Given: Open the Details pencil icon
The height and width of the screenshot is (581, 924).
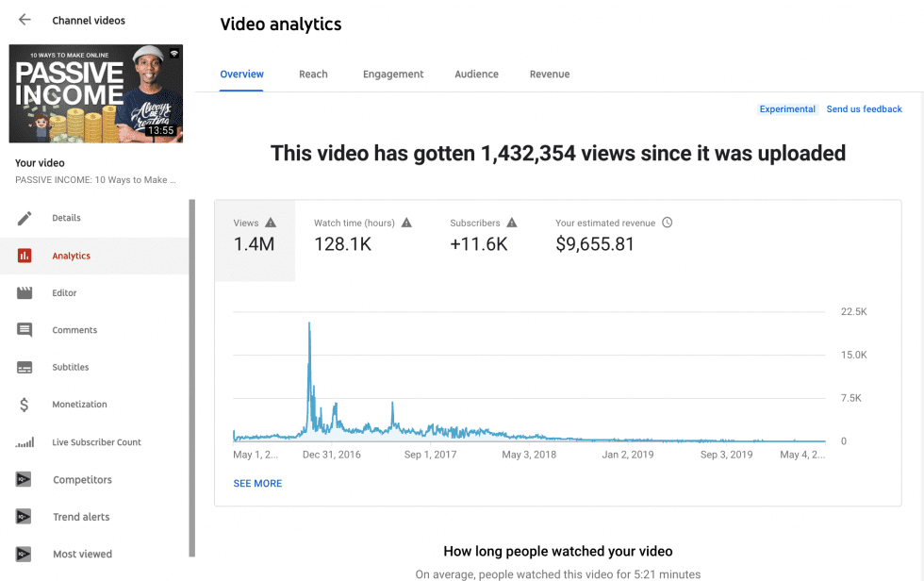Looking at the screenshot, I should point(26,218).
